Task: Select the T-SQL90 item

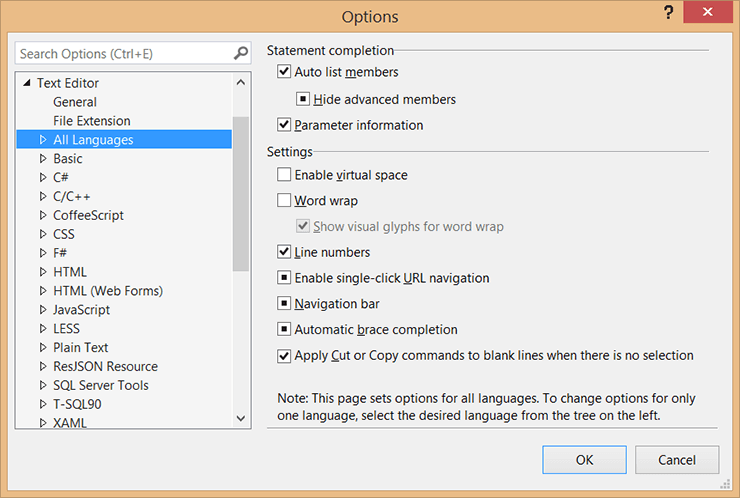Action: [77, 404]
